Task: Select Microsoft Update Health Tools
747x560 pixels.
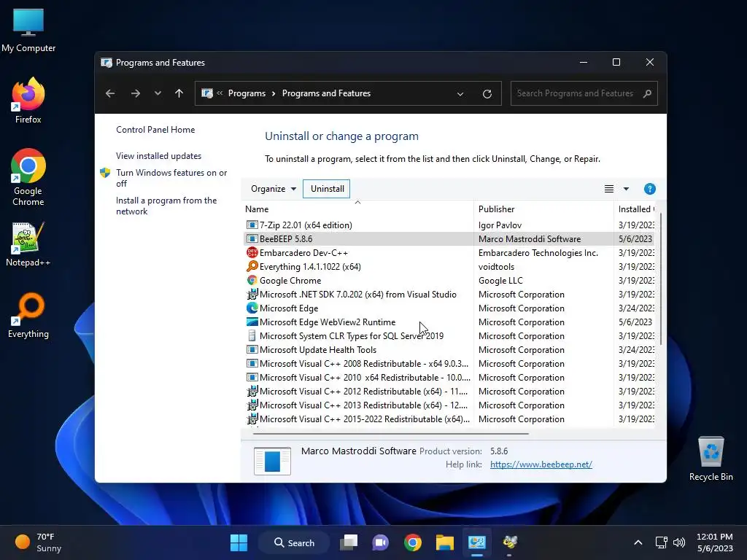Action: pyautogui.click(x=449, y=349)
